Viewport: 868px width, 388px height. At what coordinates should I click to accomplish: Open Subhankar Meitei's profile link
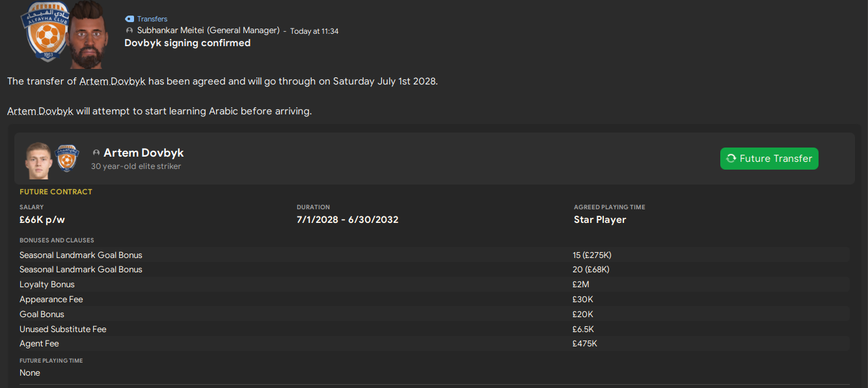pyautogui.click(x=177, y=31)
